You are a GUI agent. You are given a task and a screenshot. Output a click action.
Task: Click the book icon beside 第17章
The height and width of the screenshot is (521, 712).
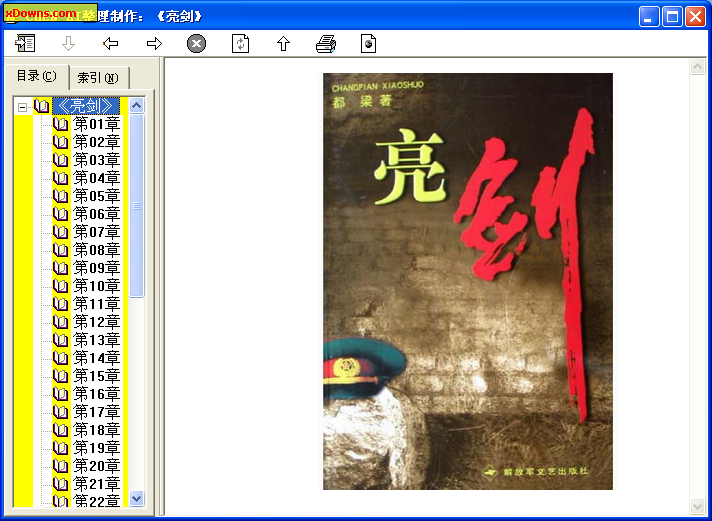(60, 412)
